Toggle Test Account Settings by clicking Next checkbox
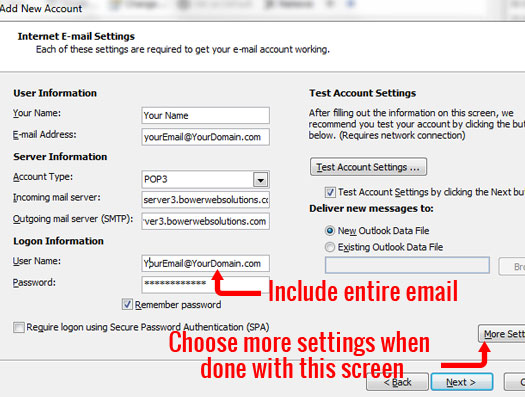 click(x=330, y=192)
